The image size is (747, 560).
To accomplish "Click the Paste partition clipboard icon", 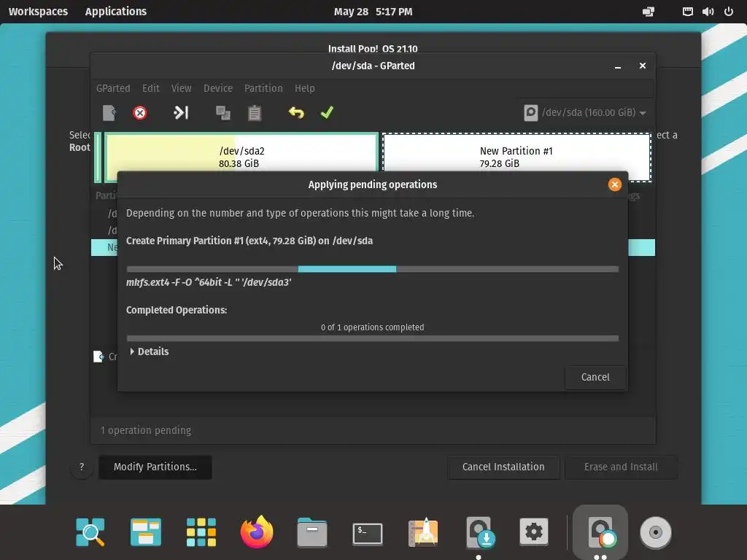I will 255,113.
